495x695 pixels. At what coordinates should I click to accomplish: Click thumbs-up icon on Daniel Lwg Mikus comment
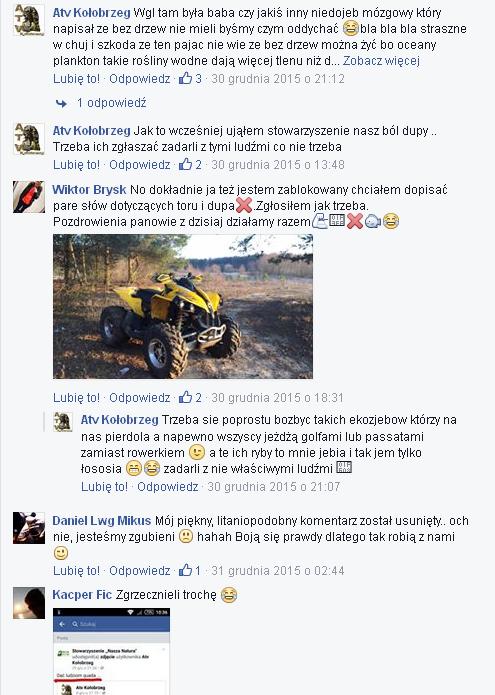(x=185, y=570)
